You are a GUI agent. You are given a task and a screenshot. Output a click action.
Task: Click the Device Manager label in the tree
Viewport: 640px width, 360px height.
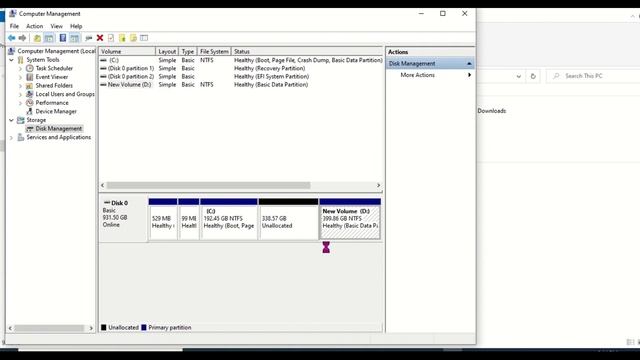[56, 111]
